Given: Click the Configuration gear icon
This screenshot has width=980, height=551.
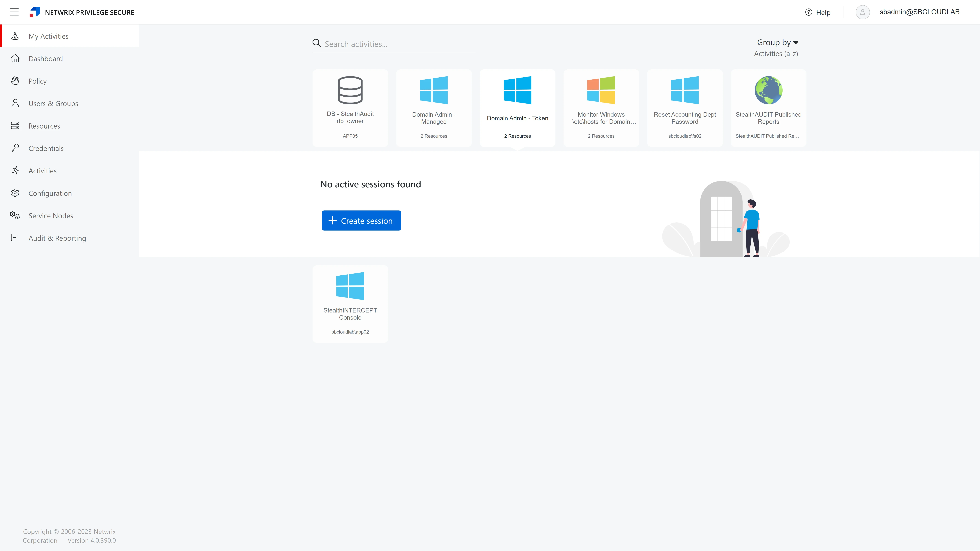Looking at the screenshot, I should click(x=15, y=193).
